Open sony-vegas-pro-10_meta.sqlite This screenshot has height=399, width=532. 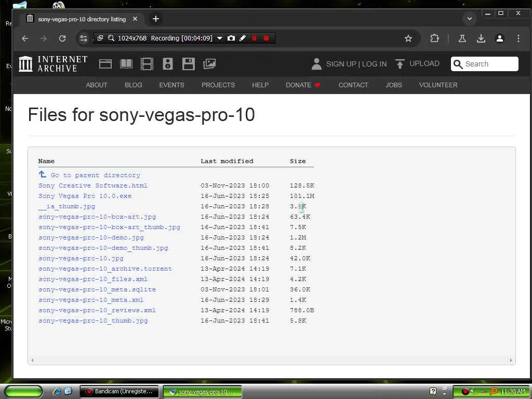point(97,289)
